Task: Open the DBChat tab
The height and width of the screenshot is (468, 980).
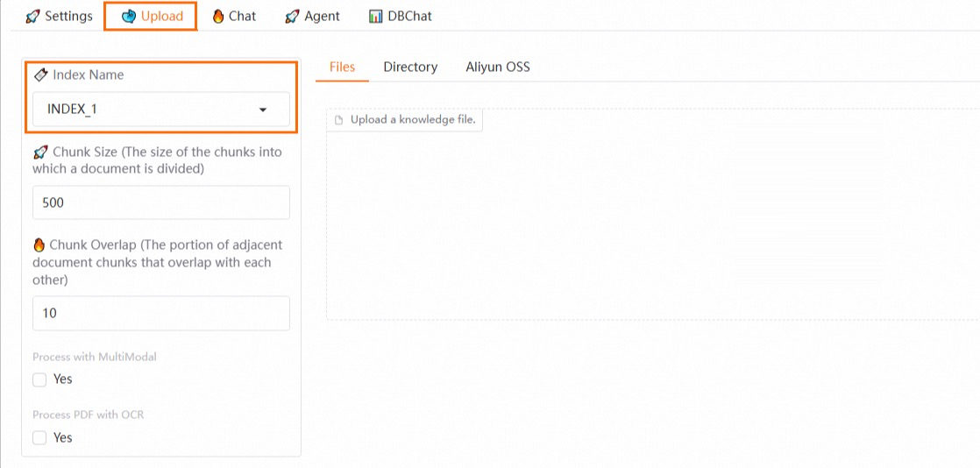Action: 400,17
